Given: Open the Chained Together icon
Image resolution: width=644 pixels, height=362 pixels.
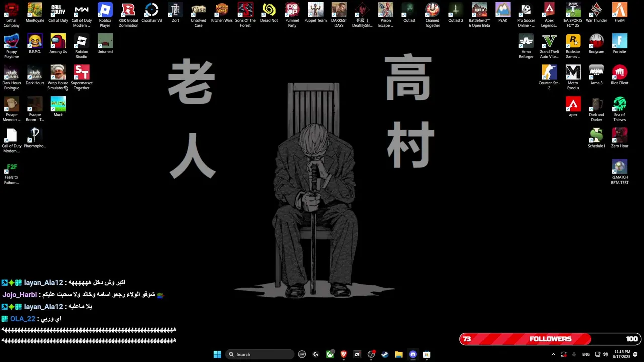Looking at the screenshot, I should (x=432, y=15).
